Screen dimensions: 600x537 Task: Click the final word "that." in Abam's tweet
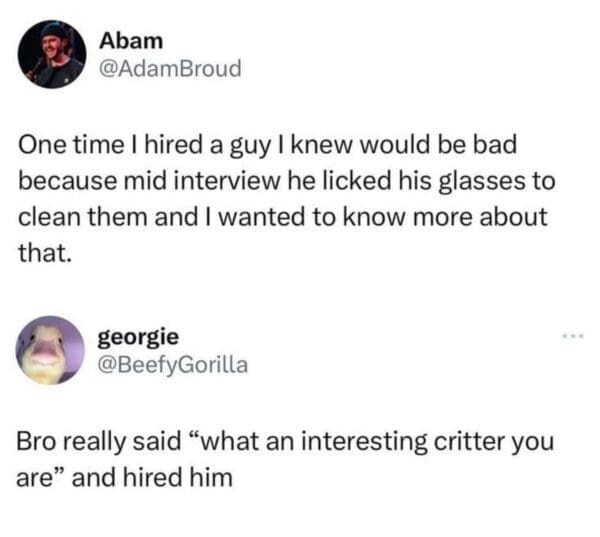pos(45,254)
